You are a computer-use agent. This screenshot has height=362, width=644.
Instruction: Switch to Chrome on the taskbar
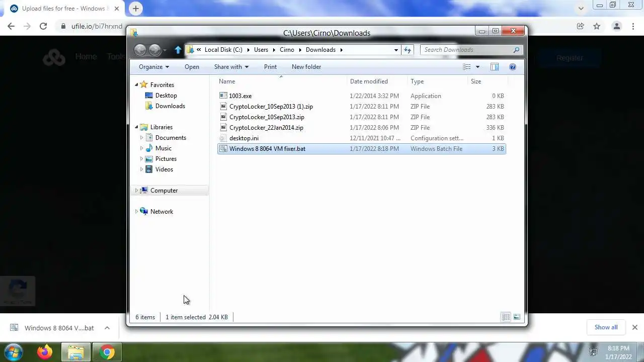107,352
